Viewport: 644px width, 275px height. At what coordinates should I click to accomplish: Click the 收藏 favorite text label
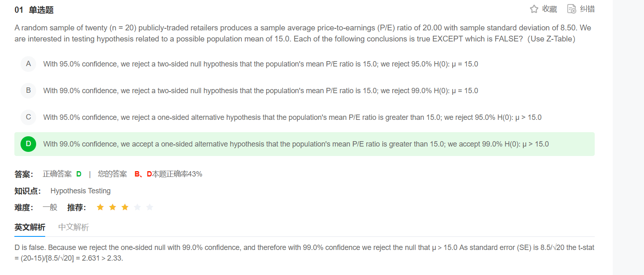(550, 9)
